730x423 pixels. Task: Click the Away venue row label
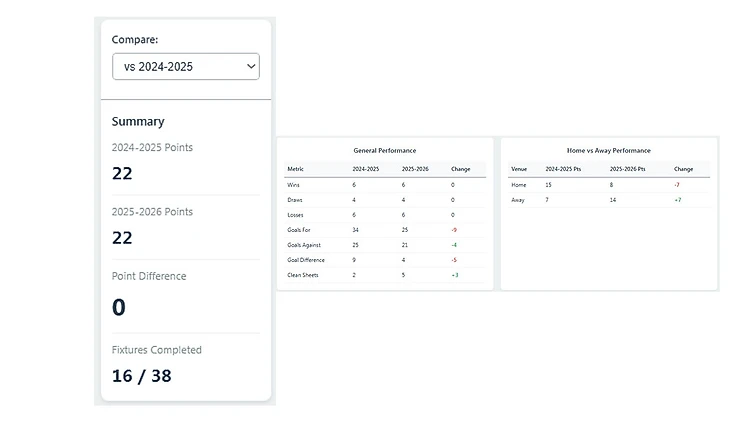pyautogui.click(x=518, y=200)
